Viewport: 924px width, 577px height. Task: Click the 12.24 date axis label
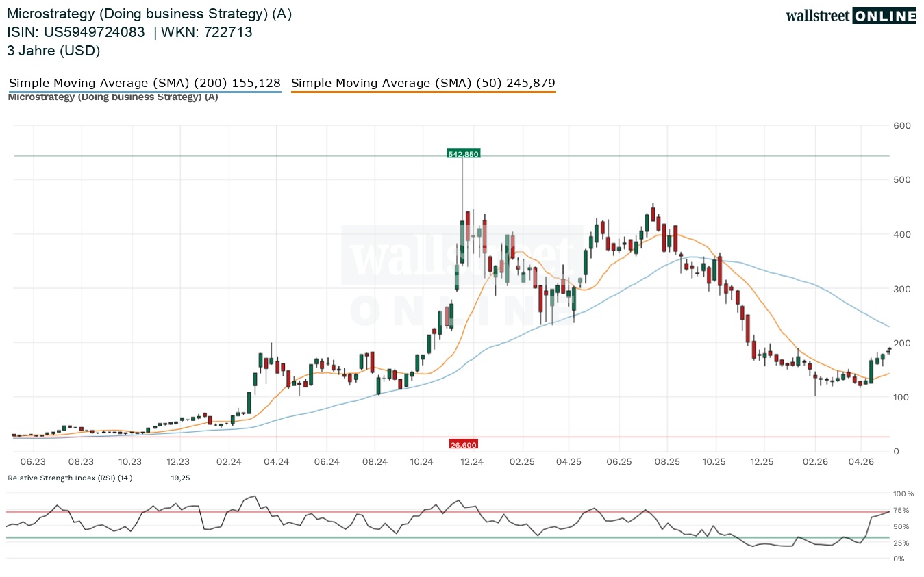pos(472,462)
